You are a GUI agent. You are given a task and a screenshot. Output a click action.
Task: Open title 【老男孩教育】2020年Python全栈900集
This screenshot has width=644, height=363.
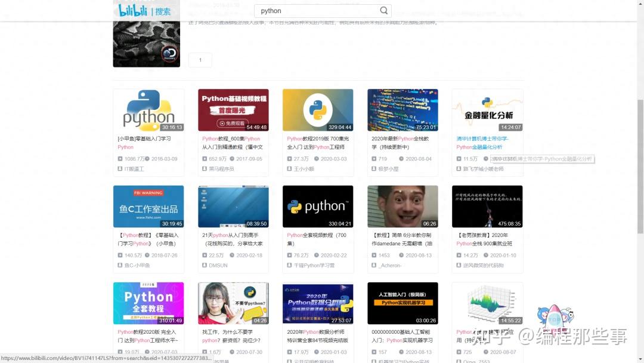[x=484, y=239]
